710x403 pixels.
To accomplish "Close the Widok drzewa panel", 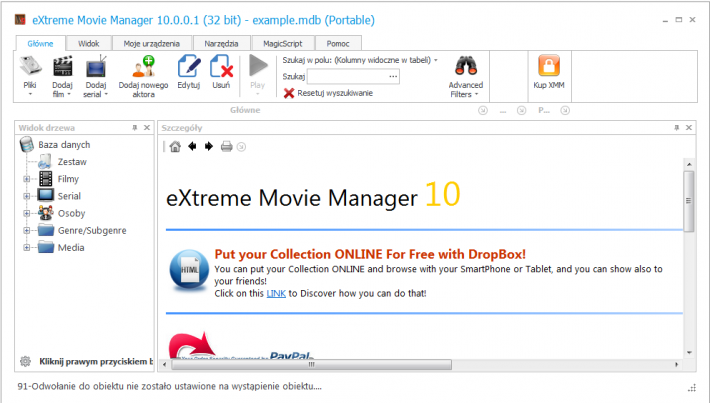I will 147,128.
